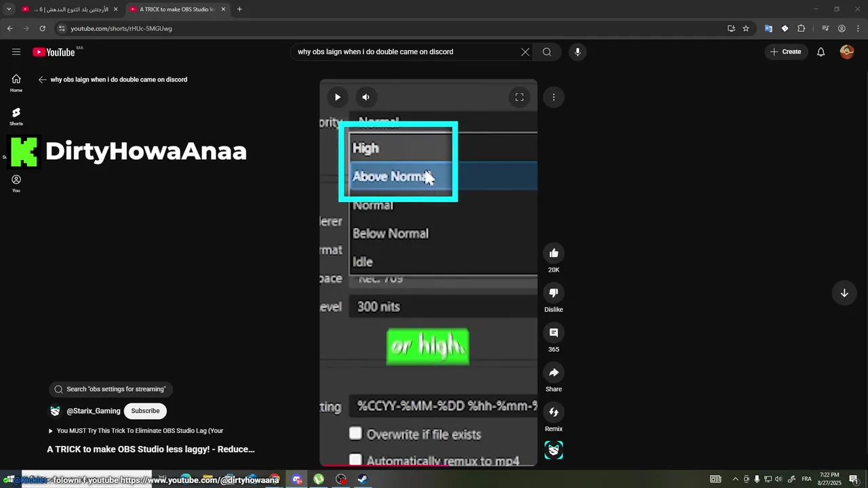The height and width of the screenshot is (488, 868).
Task: Dislike this Short
Action: (x=553, y=293)
